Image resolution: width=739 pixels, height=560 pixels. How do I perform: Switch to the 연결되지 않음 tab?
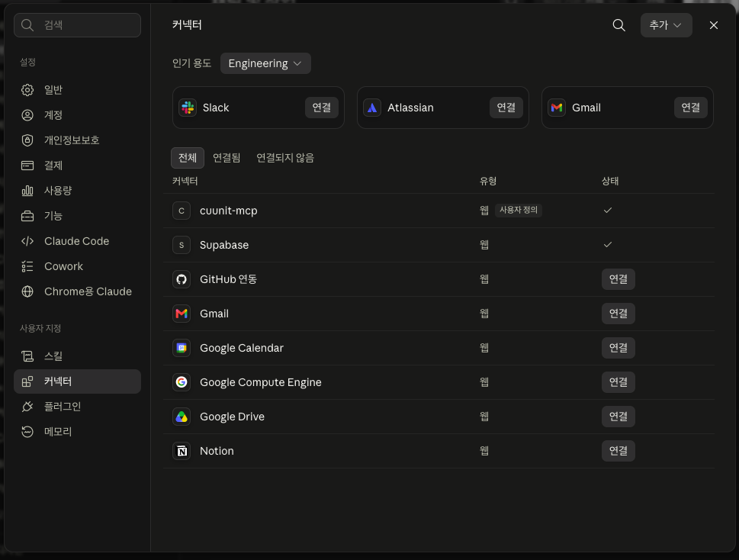(x=285, y=157)
